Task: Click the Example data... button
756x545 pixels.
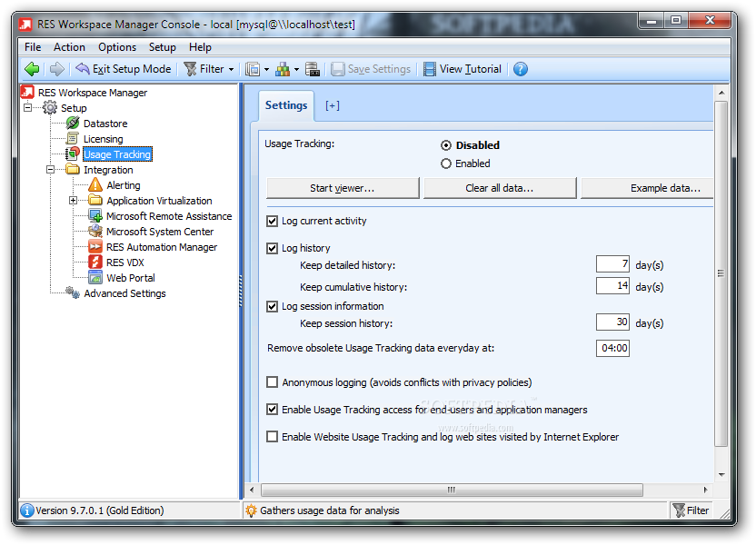Action: [x=647, y=188]
